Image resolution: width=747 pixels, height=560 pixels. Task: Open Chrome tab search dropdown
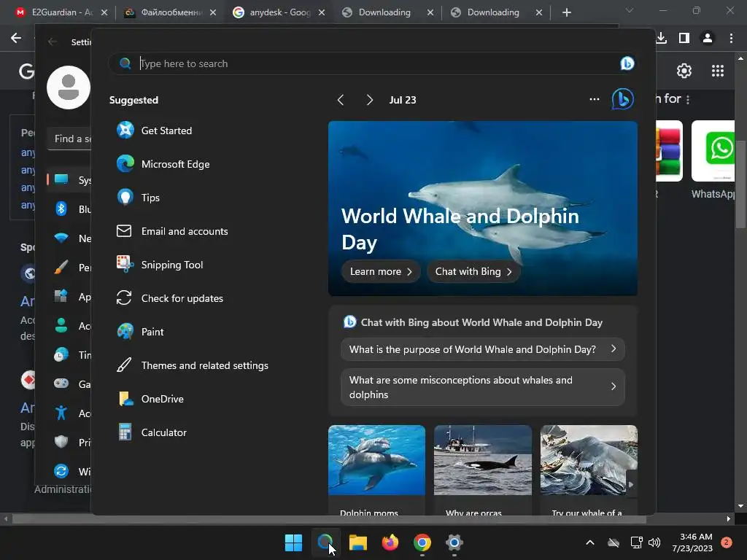630,10
